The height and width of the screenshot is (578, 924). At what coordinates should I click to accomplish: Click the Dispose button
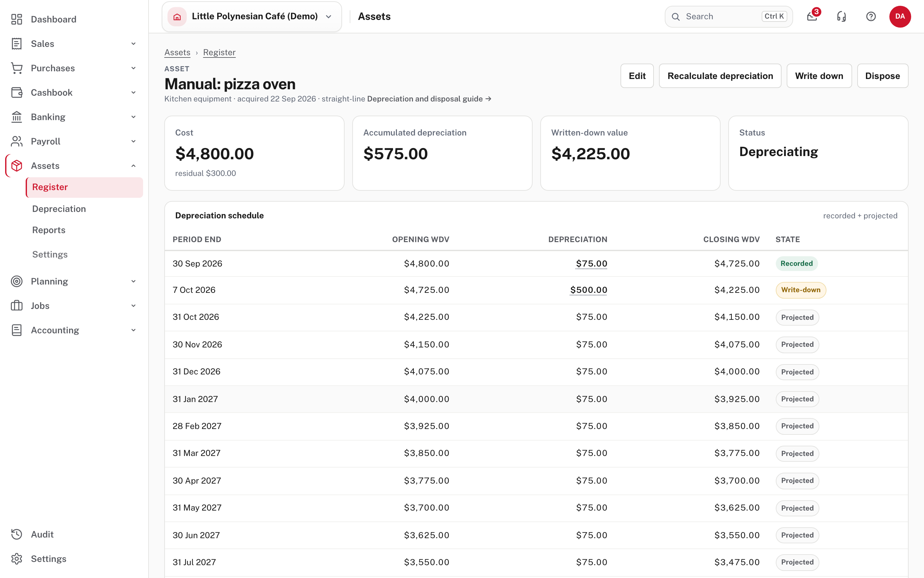[882, 76]
